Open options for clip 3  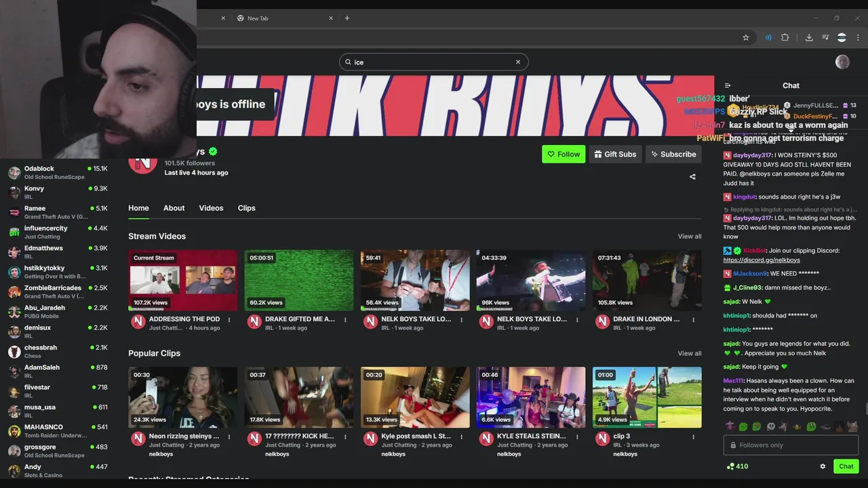point(693,437)
